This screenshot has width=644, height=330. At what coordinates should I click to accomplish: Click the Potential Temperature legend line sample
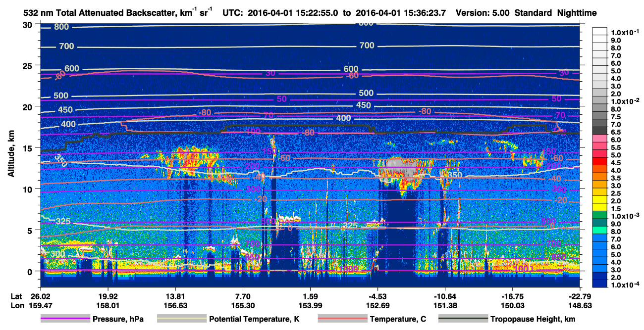pyautogui.click(x=181, y=319)
